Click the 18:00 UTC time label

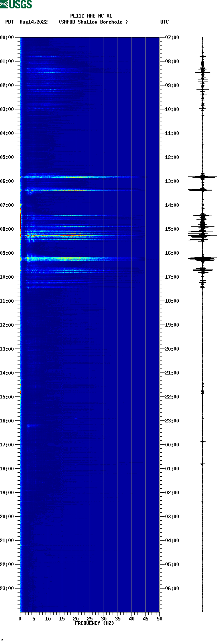172,301
